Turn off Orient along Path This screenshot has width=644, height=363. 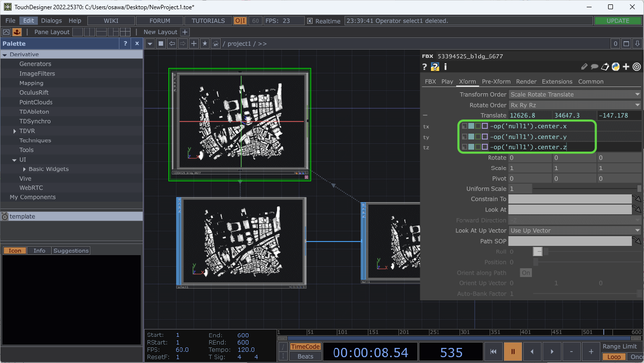pyautogui.click(x=526, y=273)
